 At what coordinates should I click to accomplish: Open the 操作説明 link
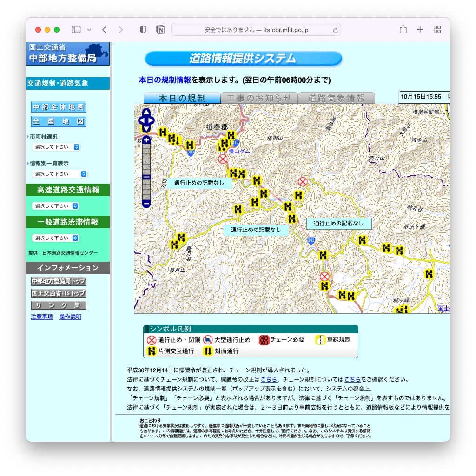[x=70, y=317]
